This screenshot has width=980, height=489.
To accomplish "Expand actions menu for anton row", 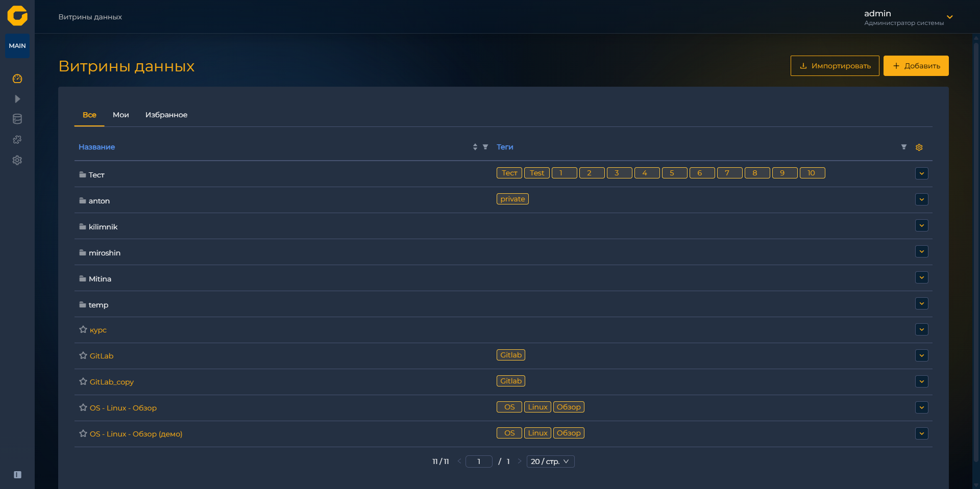I will [x=922, y=199].
